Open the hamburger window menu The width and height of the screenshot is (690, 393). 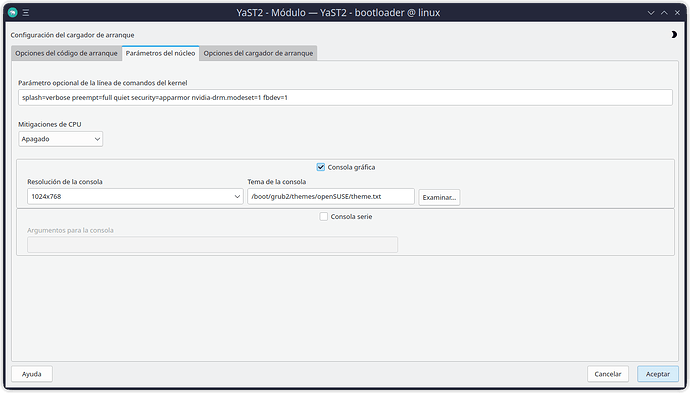pos(26,13)
